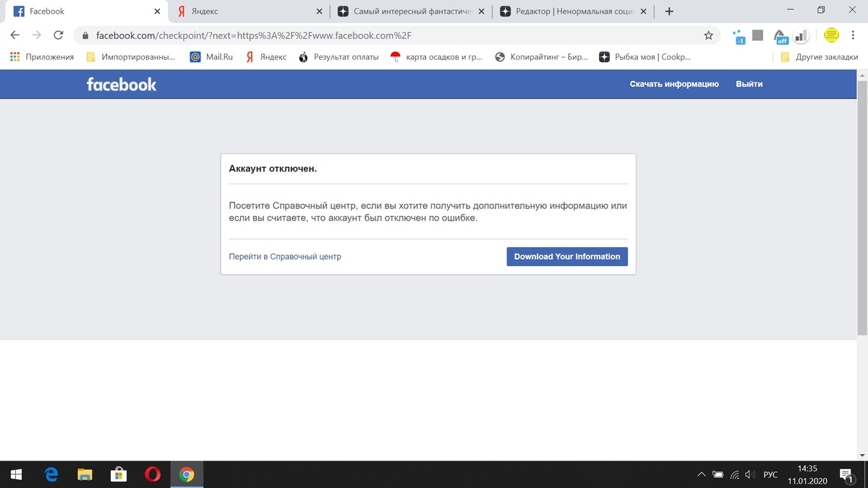Image resolution: width=868 pixels, height=488 pixels.
Task: Click the Download Your Information button
Action: pos(567,257)
